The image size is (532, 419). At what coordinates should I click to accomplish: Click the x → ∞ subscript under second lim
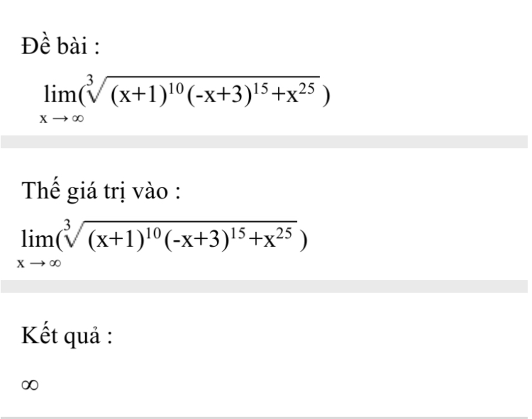[39, 263]
